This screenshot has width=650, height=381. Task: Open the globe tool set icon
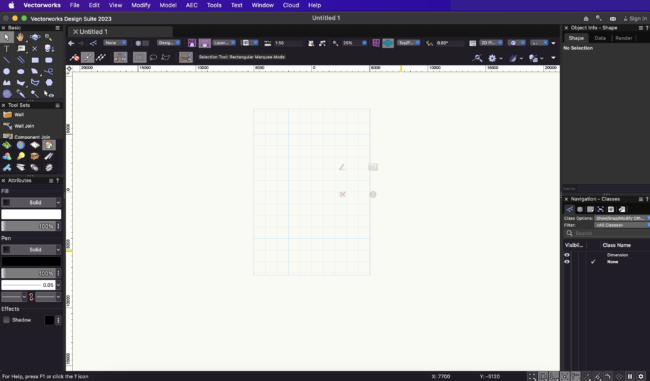tap(21, 145)
